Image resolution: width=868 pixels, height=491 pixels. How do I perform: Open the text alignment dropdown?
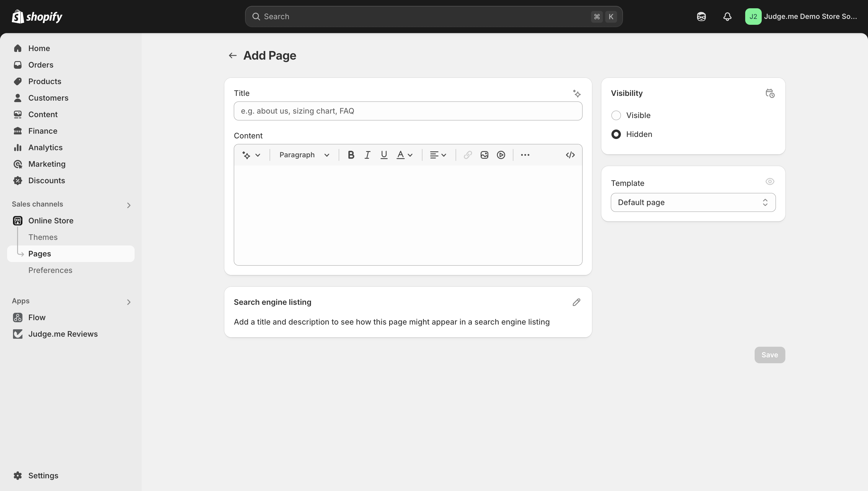[x=438, y=155]
